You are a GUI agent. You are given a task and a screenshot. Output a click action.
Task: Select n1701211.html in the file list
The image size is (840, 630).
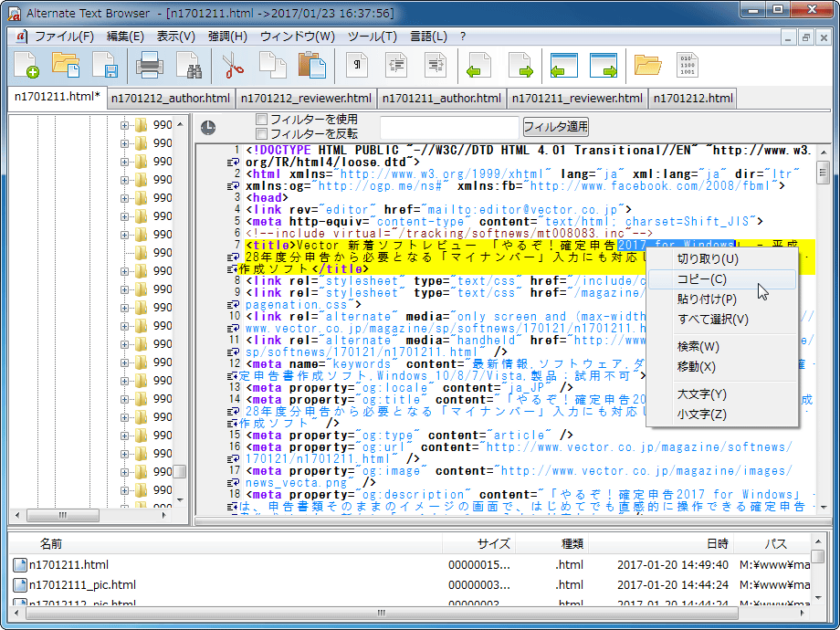(68, 564)
